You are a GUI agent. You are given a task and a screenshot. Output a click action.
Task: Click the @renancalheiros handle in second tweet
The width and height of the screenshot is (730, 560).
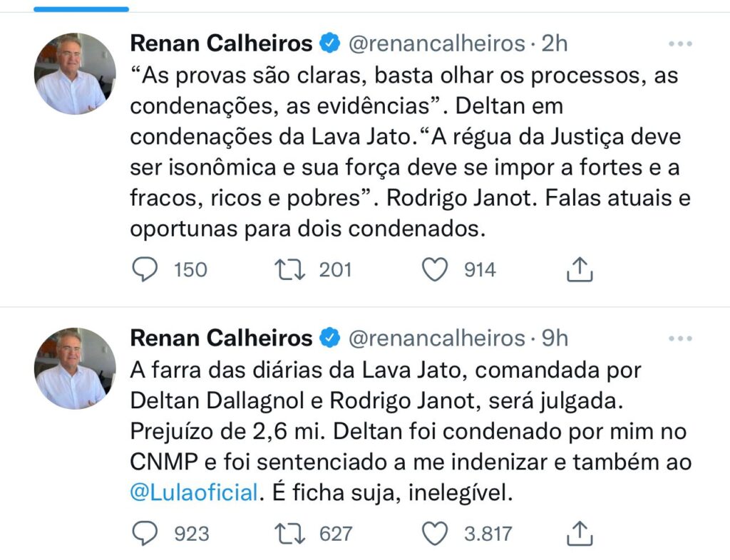436,338
